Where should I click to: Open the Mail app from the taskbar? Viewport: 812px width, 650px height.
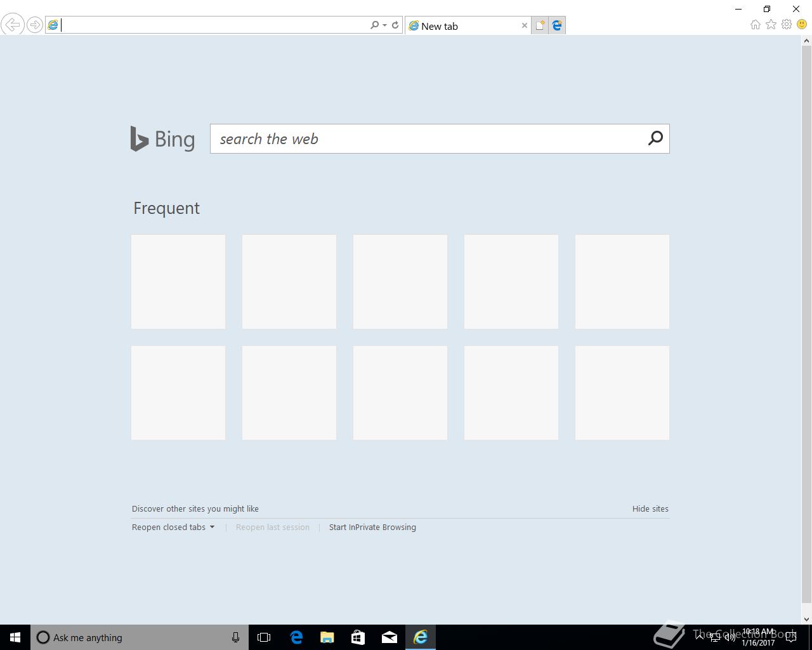[390, 637]
